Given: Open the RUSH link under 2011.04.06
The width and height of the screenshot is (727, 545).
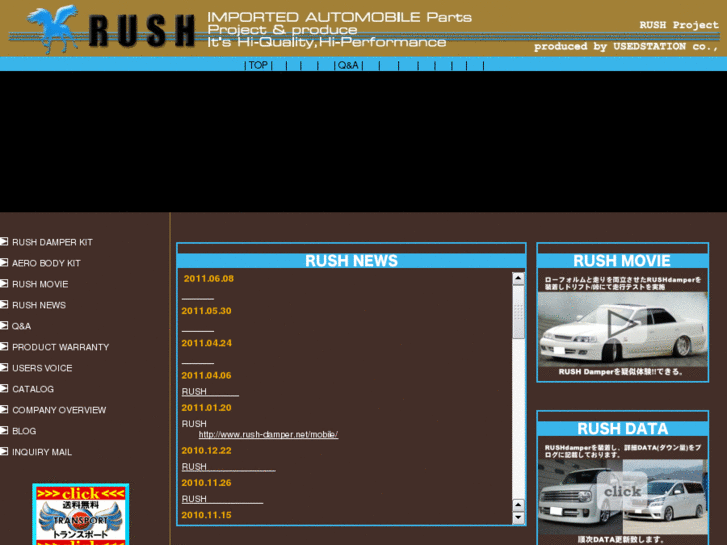Looking at the screenshot, I should 210,391.
